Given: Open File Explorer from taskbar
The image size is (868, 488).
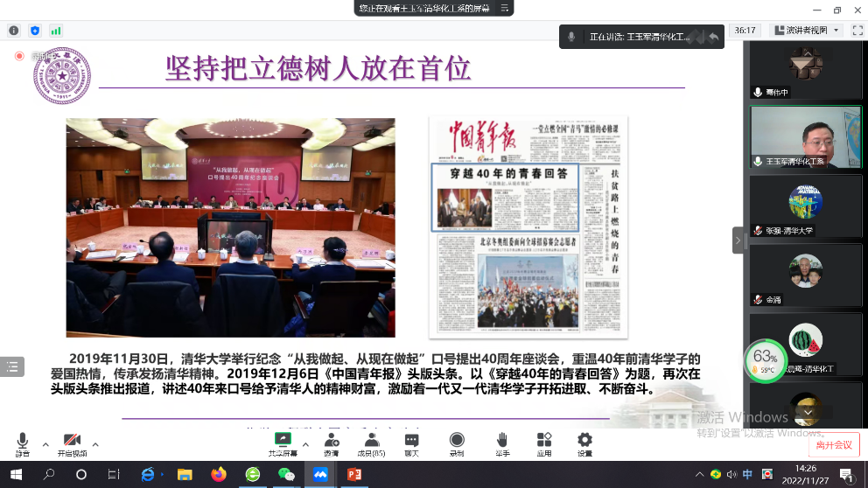Looking at the screenshot, I should click(185, 475).
